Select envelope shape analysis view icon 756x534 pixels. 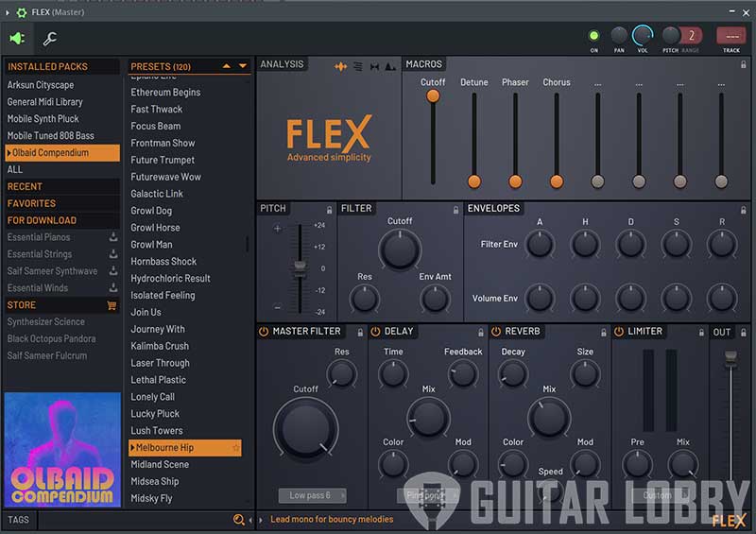(390, 66)
